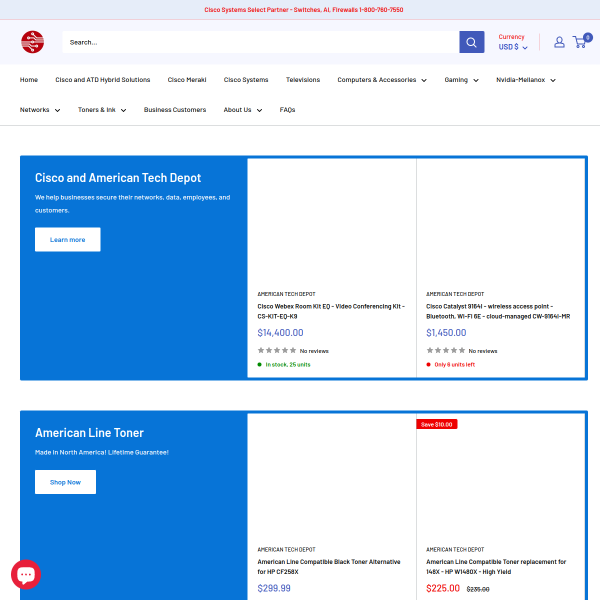The image size is (600, 600).
Task: Click the $299.99 price
Action: [x=274, y=588]
